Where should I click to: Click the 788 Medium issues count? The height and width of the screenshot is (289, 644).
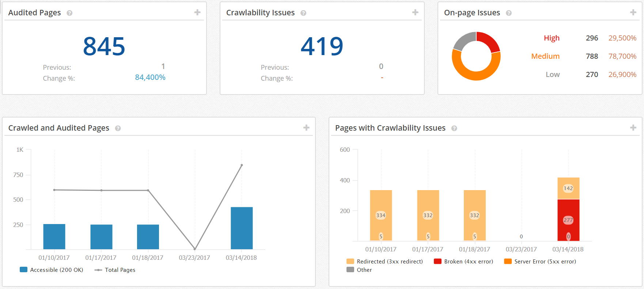[592, 56]
